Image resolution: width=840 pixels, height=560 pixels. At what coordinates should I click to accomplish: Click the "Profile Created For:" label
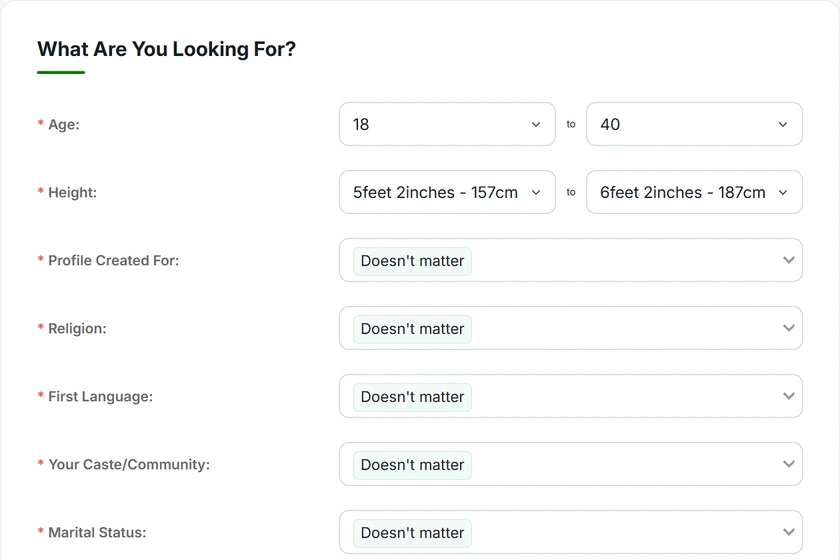pos(114,260)
